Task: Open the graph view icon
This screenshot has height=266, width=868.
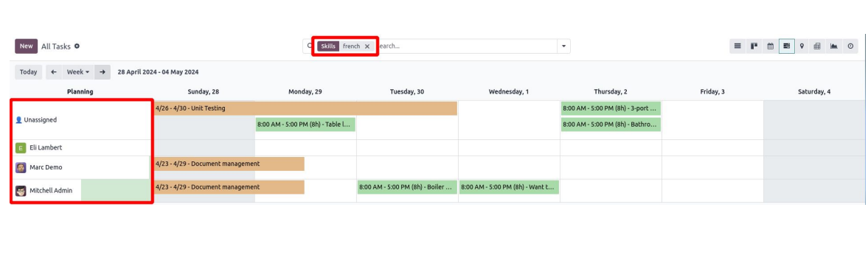Action: pyautogui.click(x=833, y=46)
